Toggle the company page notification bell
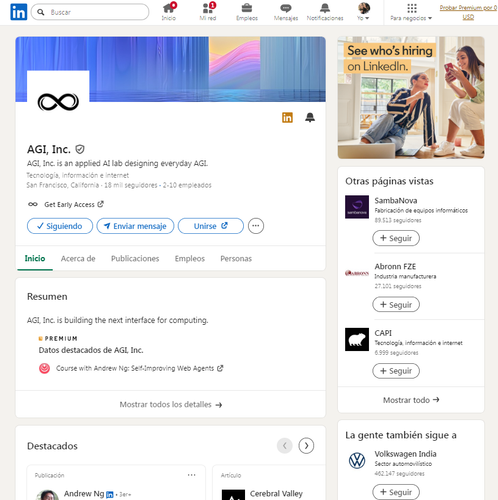Viewport: 498px width, 500px height. 310,117
